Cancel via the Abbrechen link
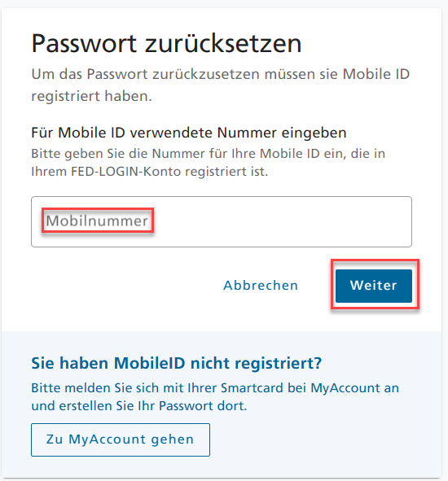448x481 pixels. 261,286
